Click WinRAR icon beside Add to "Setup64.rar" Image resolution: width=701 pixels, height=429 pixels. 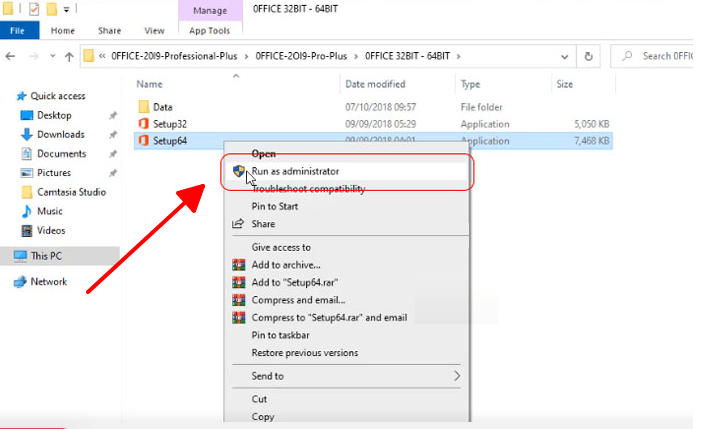(239, 282)
